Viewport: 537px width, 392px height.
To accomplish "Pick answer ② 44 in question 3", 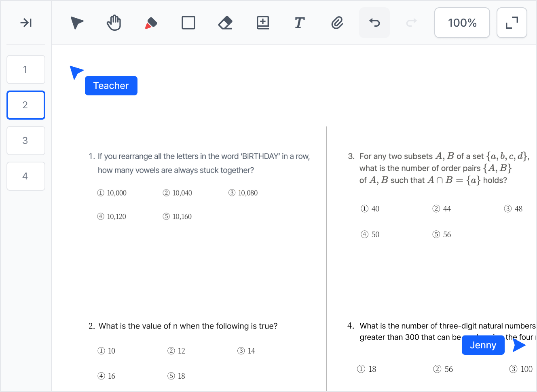I will pos(442,209).
